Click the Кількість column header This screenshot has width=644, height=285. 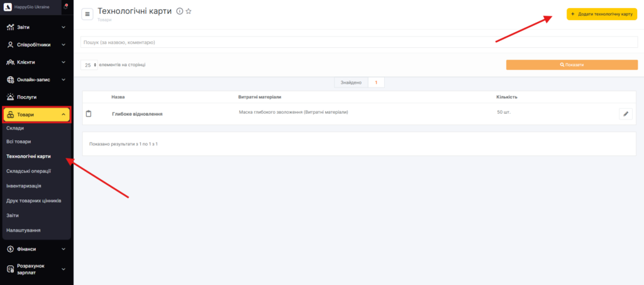tap(507, 97)
